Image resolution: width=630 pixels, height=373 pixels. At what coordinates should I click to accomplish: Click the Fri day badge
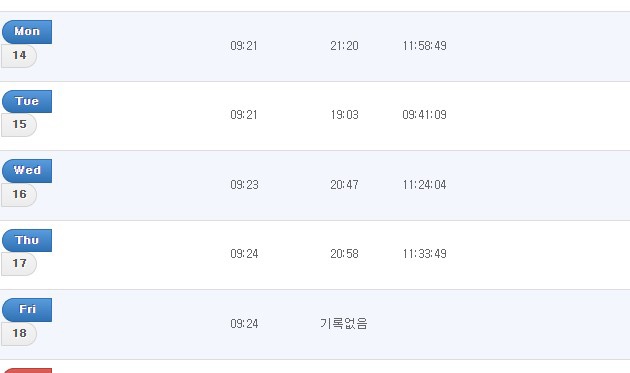click(27, 310)
